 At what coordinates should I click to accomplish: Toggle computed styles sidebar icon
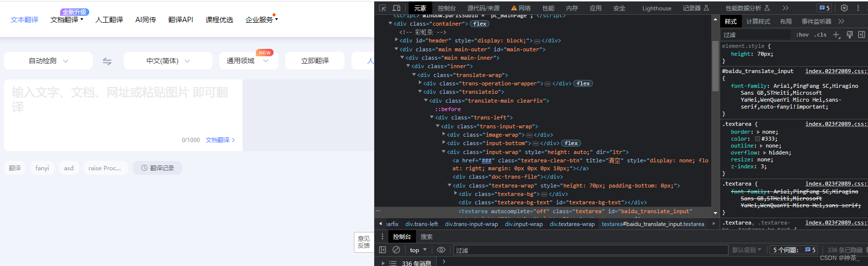[862, 35]
